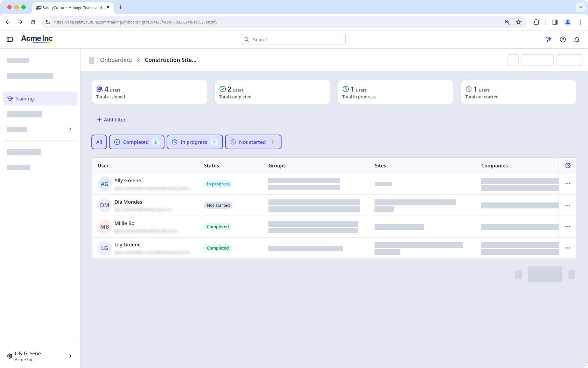Click the Total not started card

[519, 92]
